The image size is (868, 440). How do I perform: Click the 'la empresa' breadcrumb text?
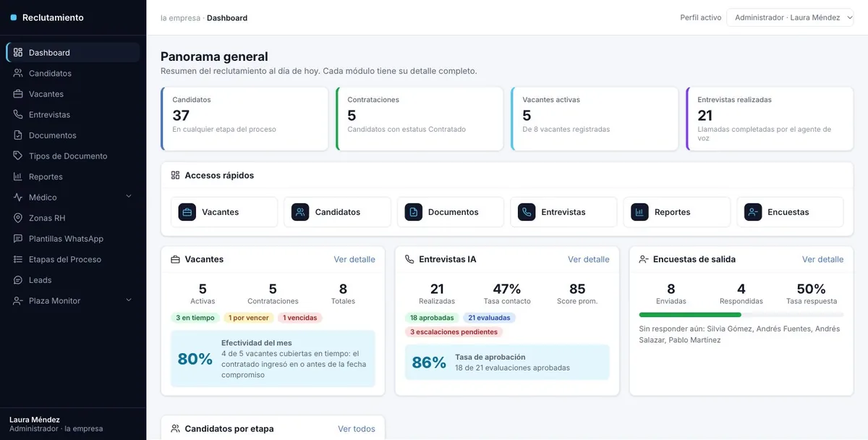(180, 18)
